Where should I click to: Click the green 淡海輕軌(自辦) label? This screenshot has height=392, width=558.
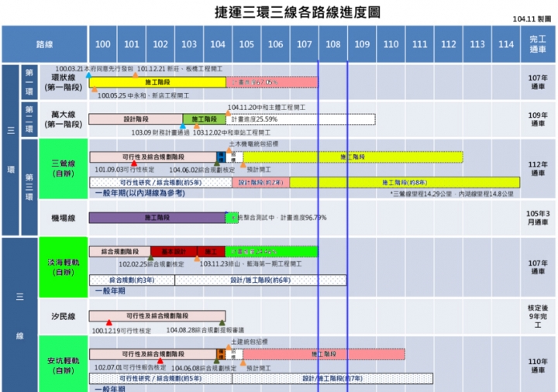coord(64,267)
